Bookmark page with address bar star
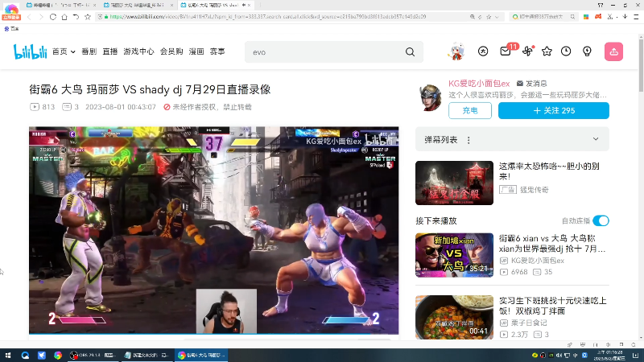The width and height of the screenshot is (644, 362). pos(489,17)
